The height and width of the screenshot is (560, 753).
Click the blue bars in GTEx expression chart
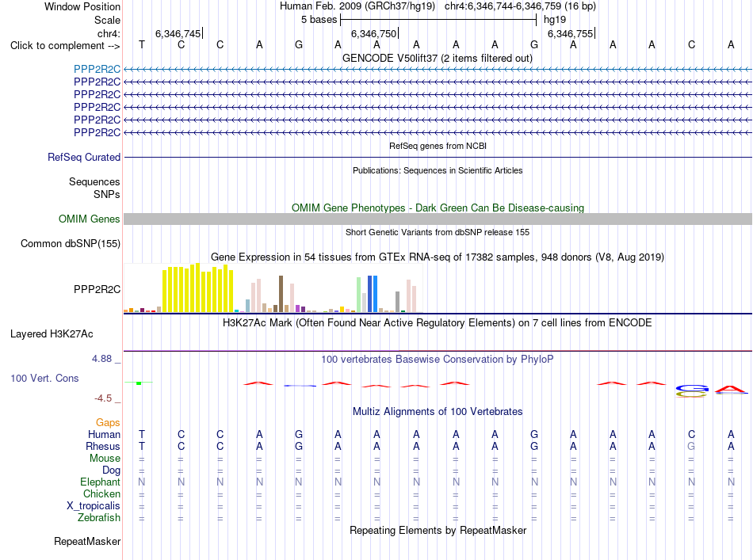point(373,294)
